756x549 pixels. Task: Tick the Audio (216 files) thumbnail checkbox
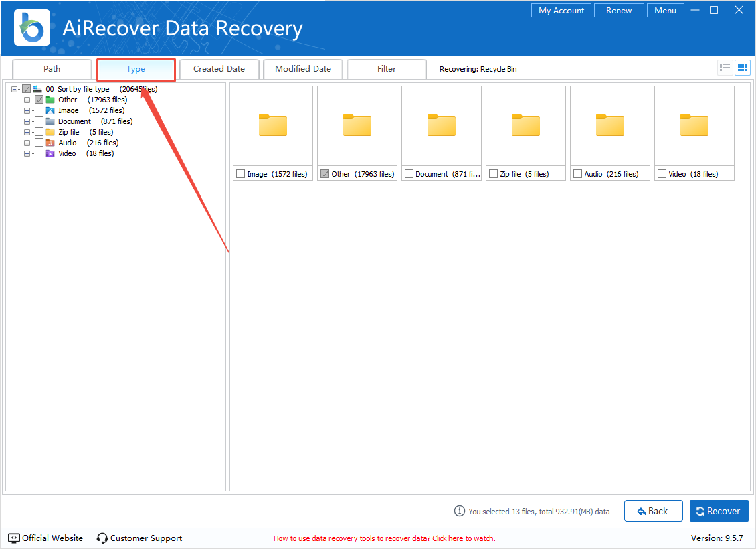click(578, 174)
